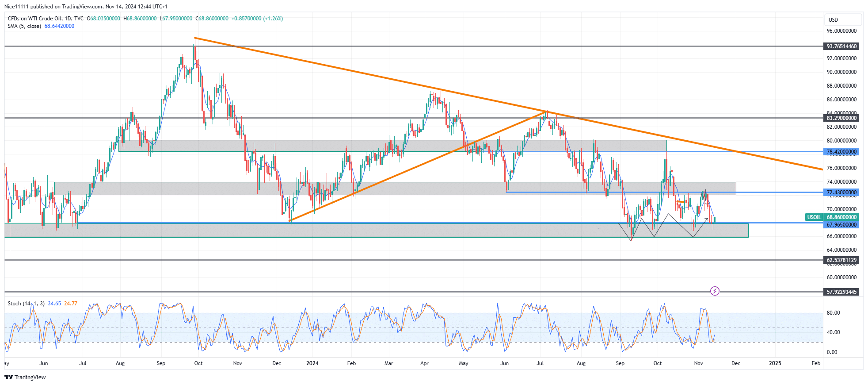Click the purple lightning event icon

(715, 291)
